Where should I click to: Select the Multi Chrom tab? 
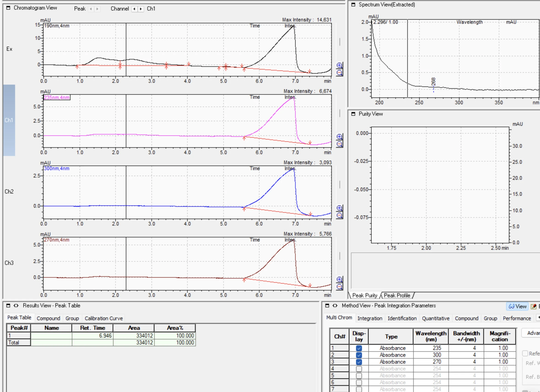click(x=339, y=317)
